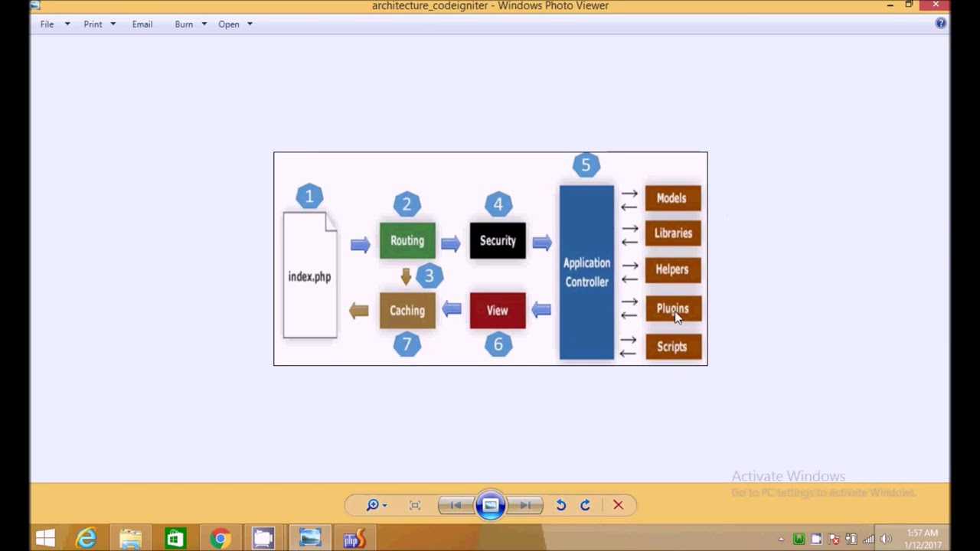The height and width of the screenshot is (551, 980).
Task: Show hidden system tray icons
Action: click(781, 540)
